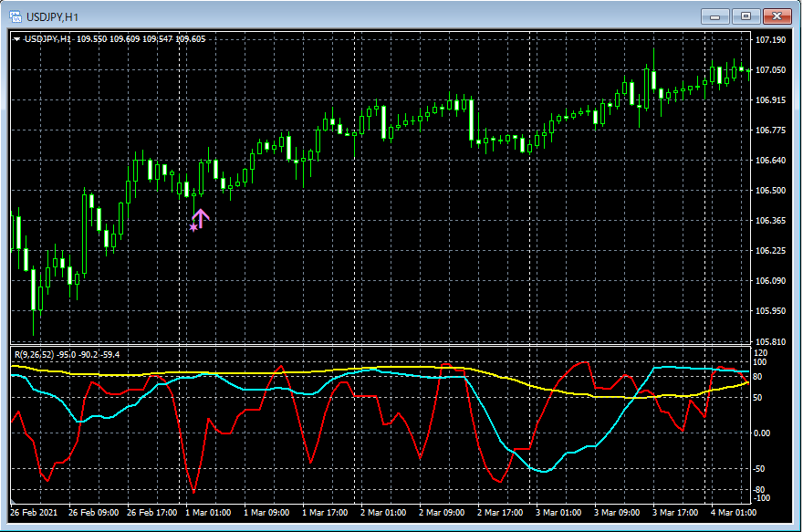
Task: Click the indicator scale value -100
Action: pos(763,498)
